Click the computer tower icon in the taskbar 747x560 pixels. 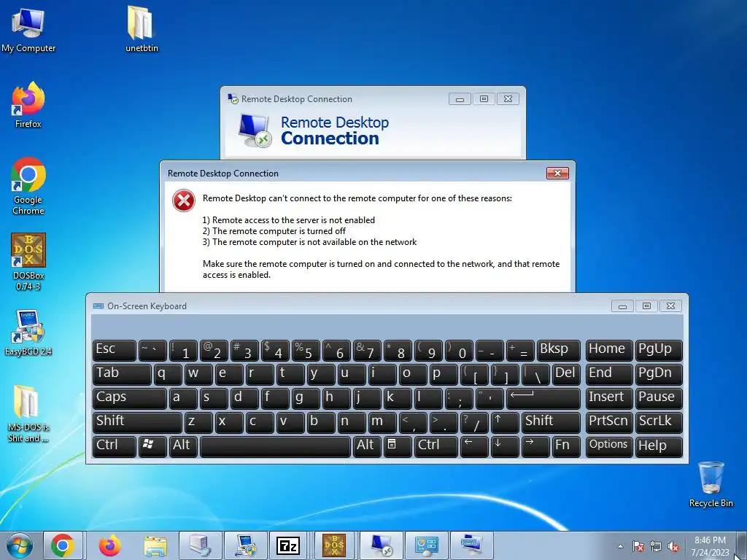click(200, 545)
